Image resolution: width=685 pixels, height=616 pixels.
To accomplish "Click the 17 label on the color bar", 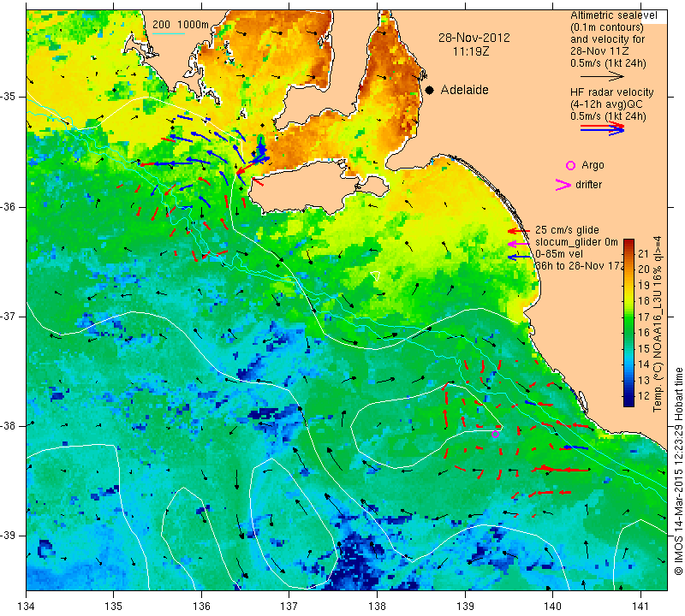I will (644, 317).
